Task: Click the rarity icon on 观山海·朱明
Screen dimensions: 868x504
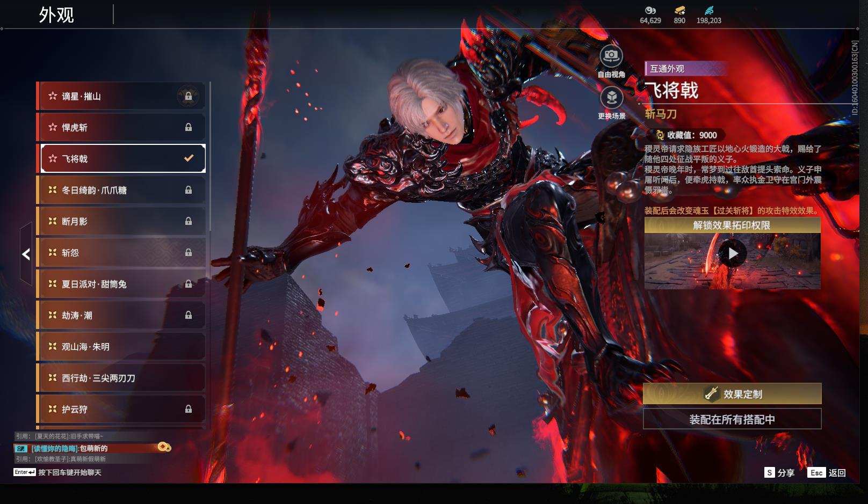Action: (53, 347)
